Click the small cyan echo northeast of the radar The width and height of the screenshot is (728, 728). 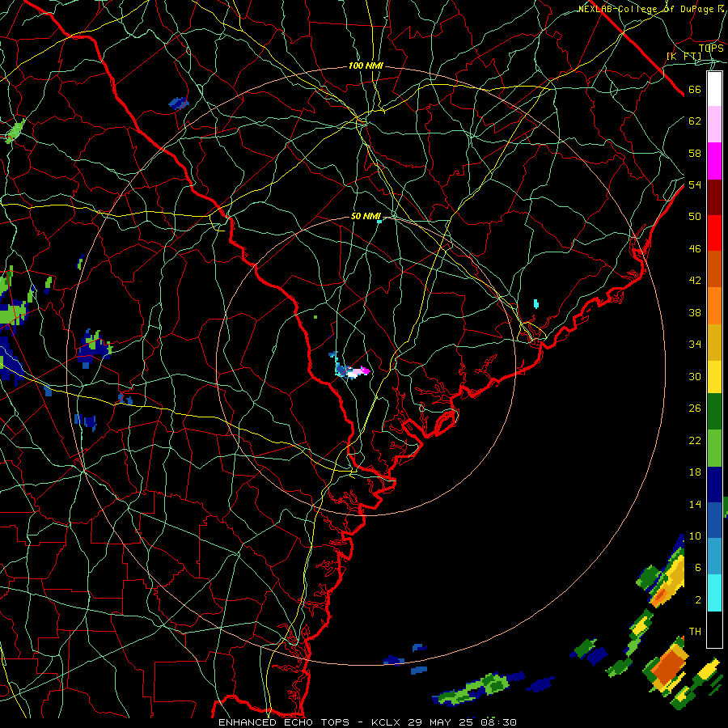(536, 303)
